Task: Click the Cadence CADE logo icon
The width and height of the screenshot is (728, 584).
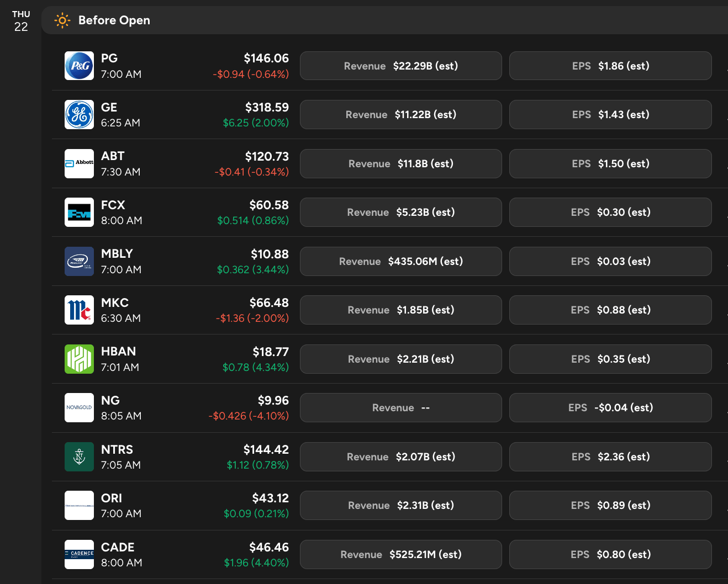Action: tap(79, 554)
